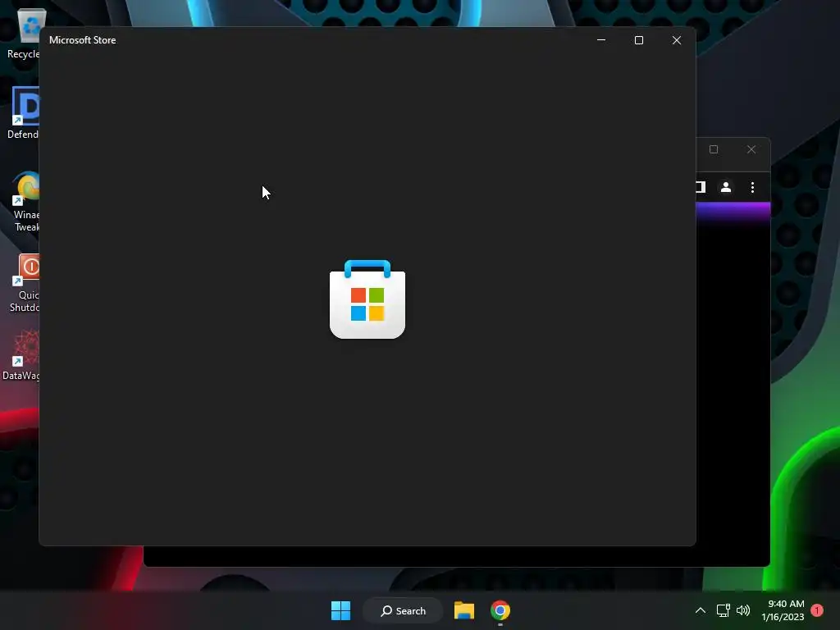Close the Microsoft Store window
840x630 pixels.
pyautogui.click(x=677, y=40)
